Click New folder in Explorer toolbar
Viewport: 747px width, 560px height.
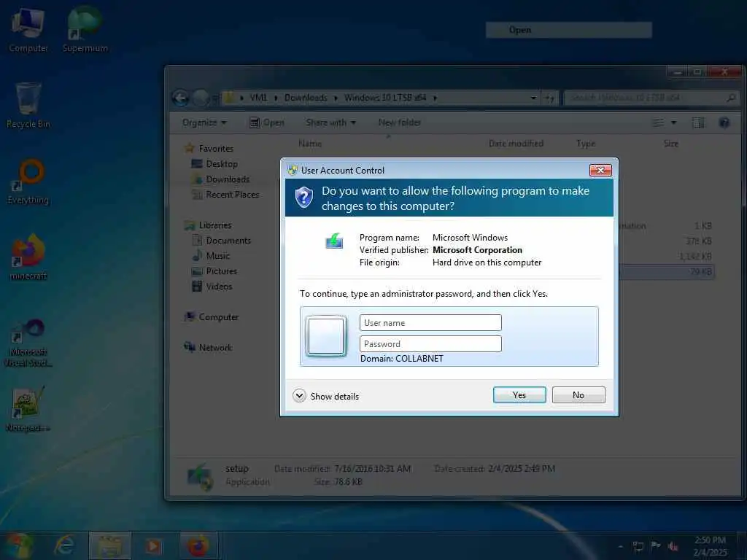point(399,122)
